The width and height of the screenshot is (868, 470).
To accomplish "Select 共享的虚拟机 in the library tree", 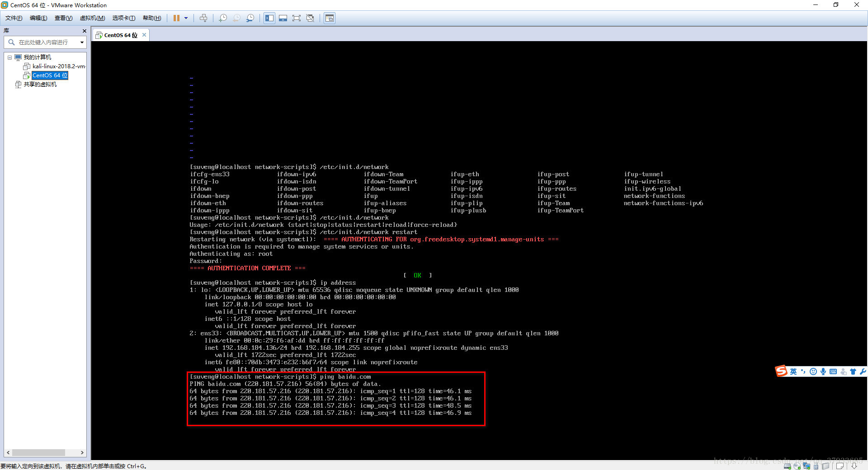I will click(x=40, y=85).
